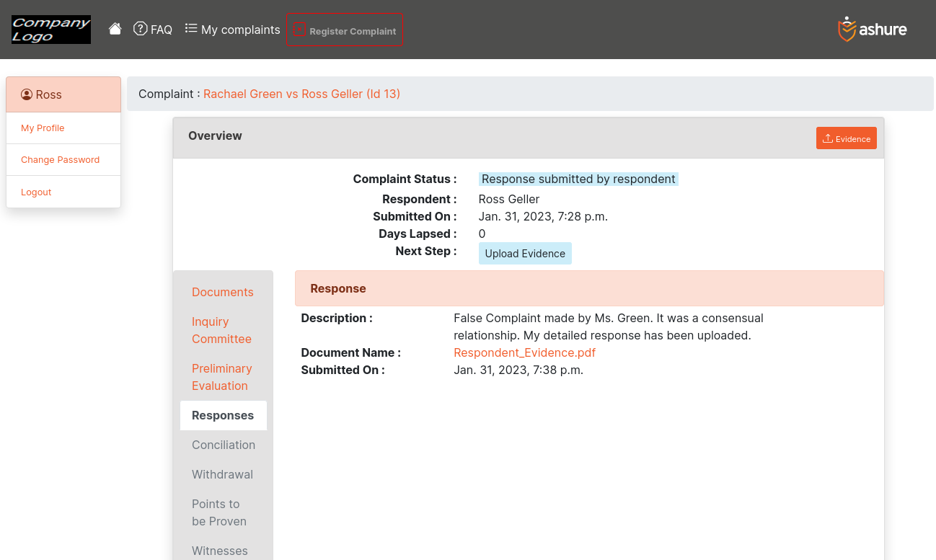This screenshot has width=936, height=560.
Task: Click the Response section header
Action: [589, 288]
